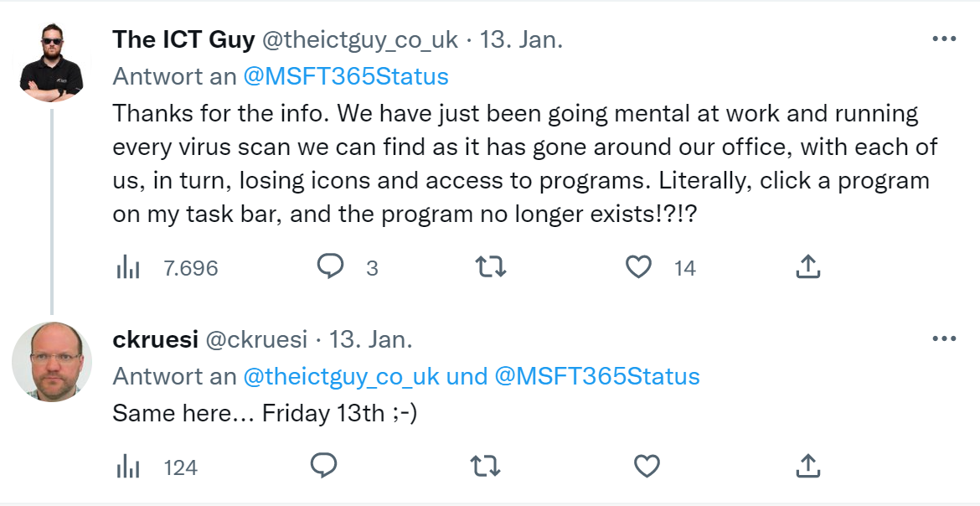View analytics showing 7.696 views
Viewport: 980px width, 506px height.
(127, 268)
